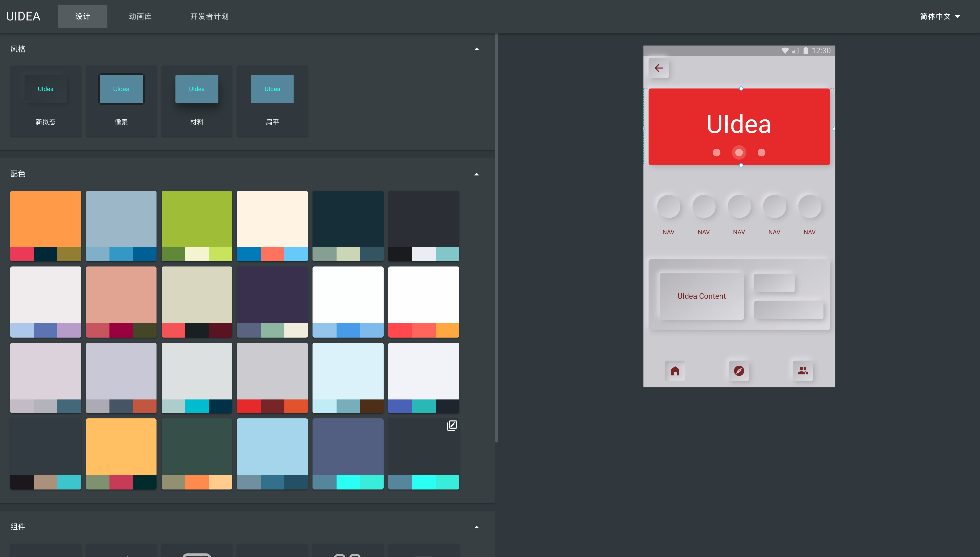Select the first carousel dot on banner
The height and width of the screenshot is (557, 980).
pyautogui.click(x=716, y=153)
